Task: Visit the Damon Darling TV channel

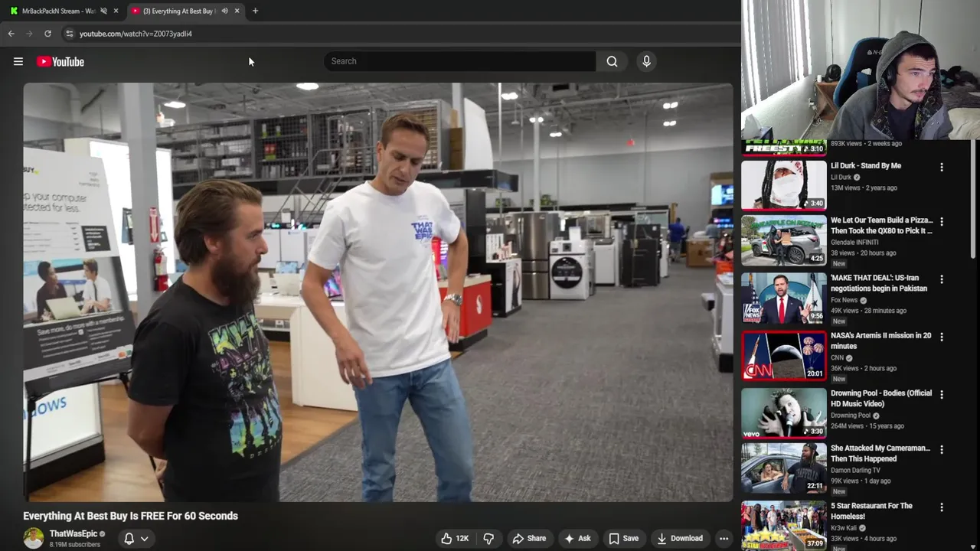Action: point(855,470)
